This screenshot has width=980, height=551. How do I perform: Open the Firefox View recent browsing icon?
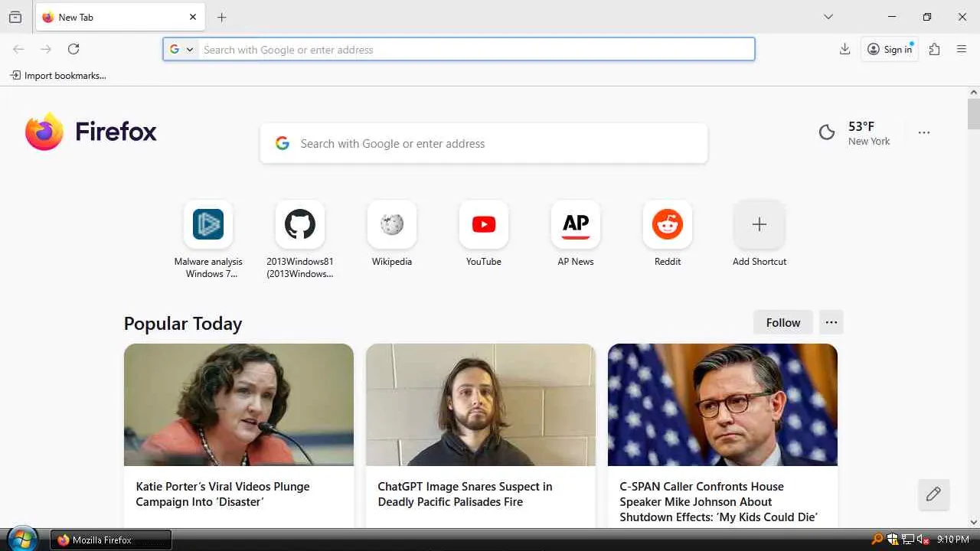tap(15, 17)
